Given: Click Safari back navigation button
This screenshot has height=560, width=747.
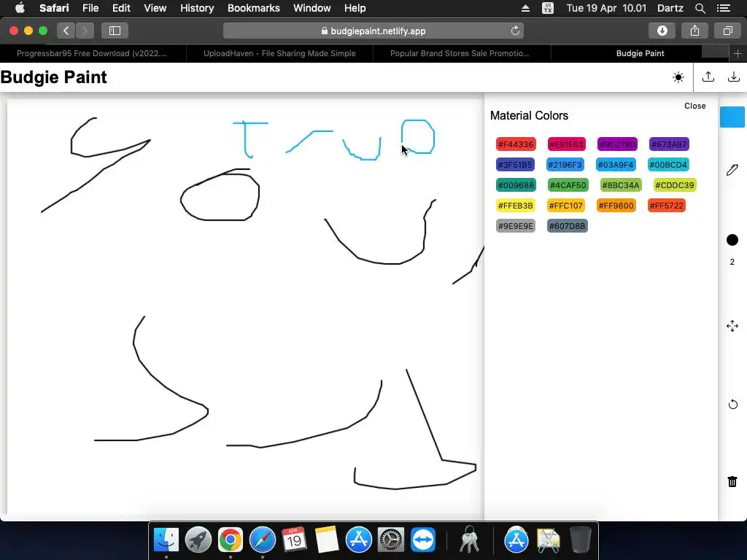Looking at the screenshot, I should coord(66,31).
